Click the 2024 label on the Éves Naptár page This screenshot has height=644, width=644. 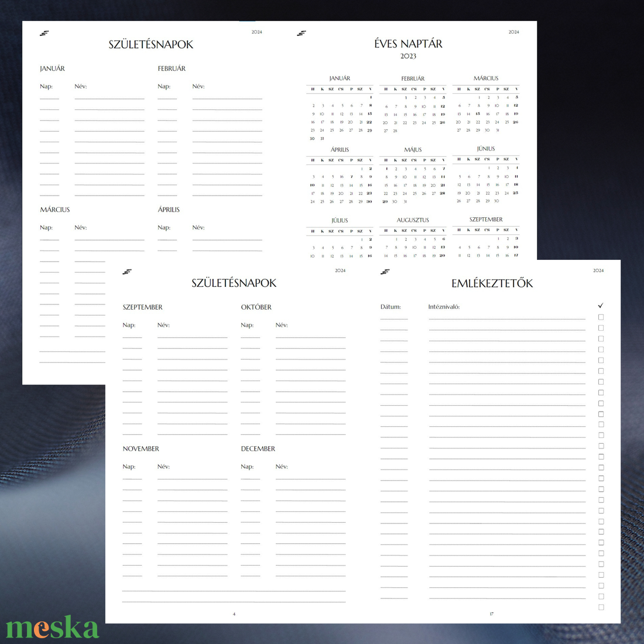click(514, 32)
